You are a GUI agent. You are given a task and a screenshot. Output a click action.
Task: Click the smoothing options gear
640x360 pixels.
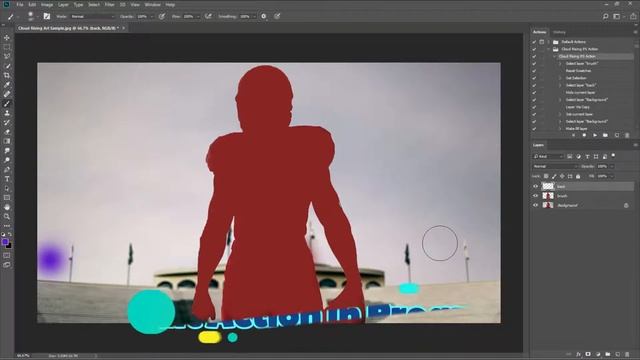coord(264,16)
